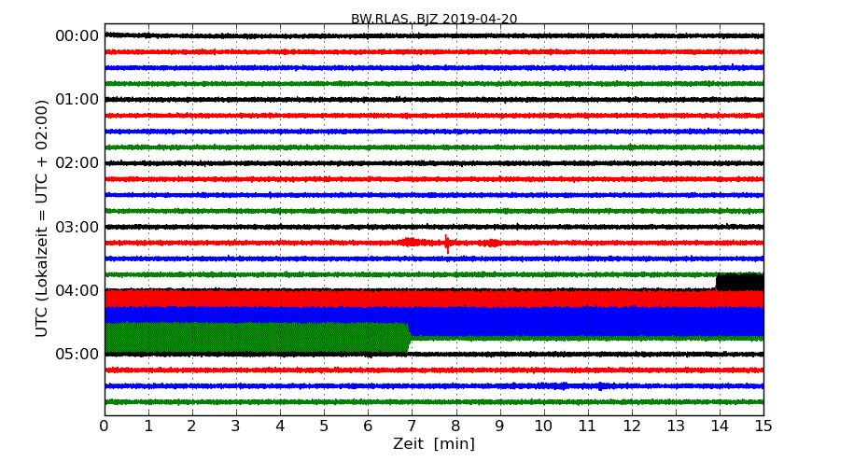Click the wide blue band right of minute 7
Screen dimensions: 868x461
(x=586, y=322)
